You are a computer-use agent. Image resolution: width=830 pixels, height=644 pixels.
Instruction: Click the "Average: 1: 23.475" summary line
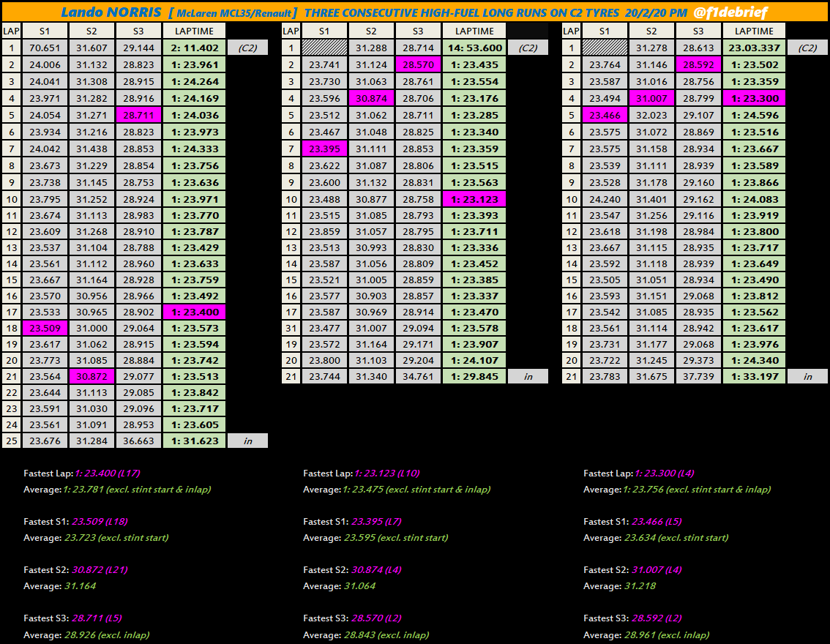pyautogui.click(x=397, y=490)
